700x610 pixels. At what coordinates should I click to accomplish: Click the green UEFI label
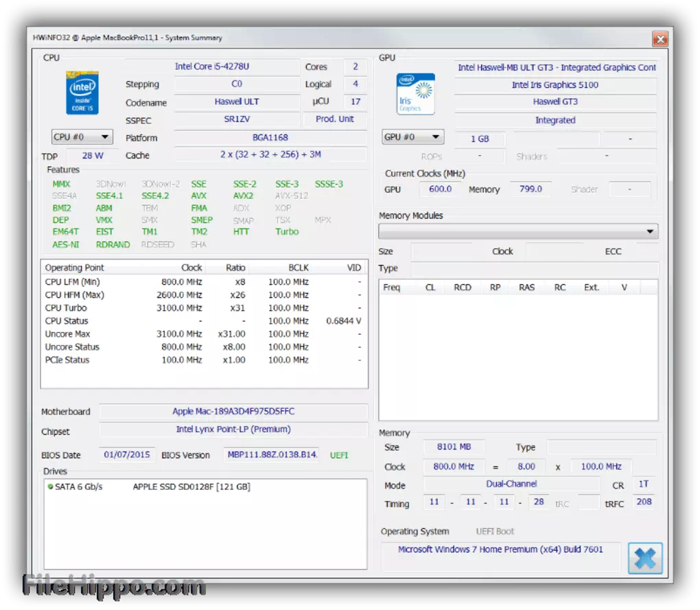[x=339, y=455]
